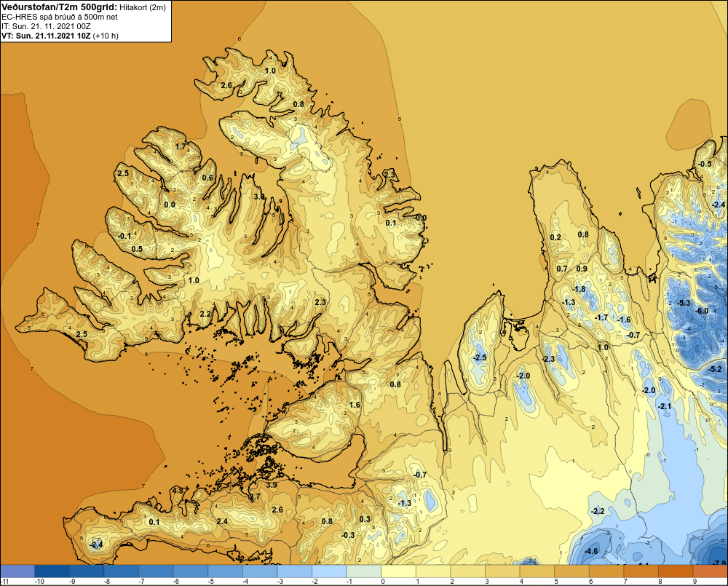Click the legend color between -10 and -9
Viewport: 728px width, 586px height.
coord(52,571)
